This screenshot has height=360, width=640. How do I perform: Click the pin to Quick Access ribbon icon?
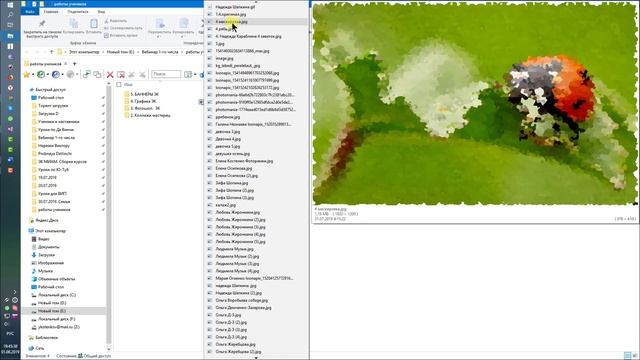[42, 23]
